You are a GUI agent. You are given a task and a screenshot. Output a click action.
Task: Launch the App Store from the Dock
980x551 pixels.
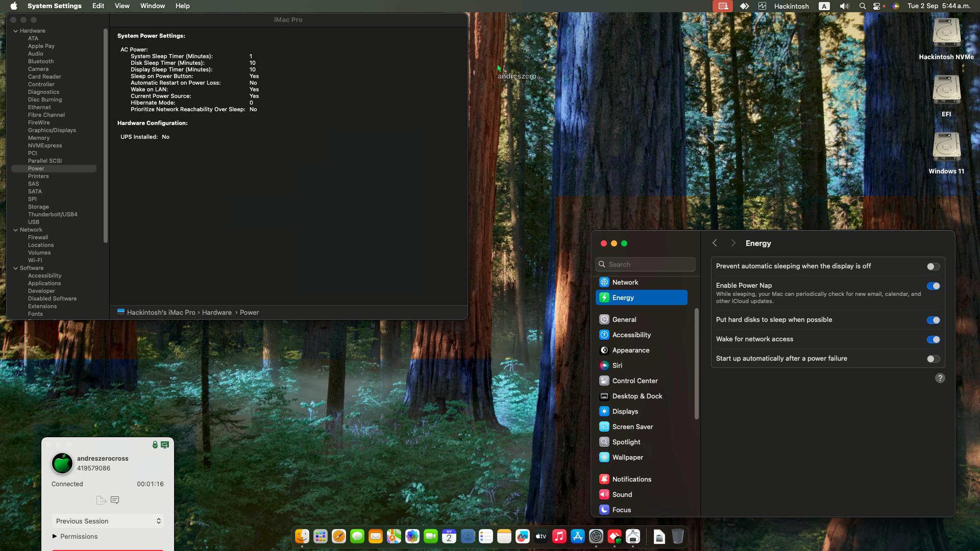click(x=578, y=536)
